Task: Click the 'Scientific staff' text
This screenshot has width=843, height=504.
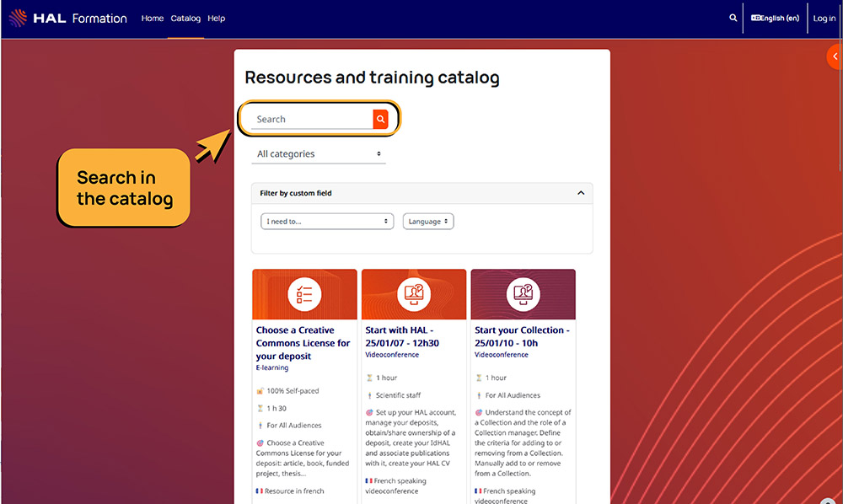Action: (x=398, y=395)
